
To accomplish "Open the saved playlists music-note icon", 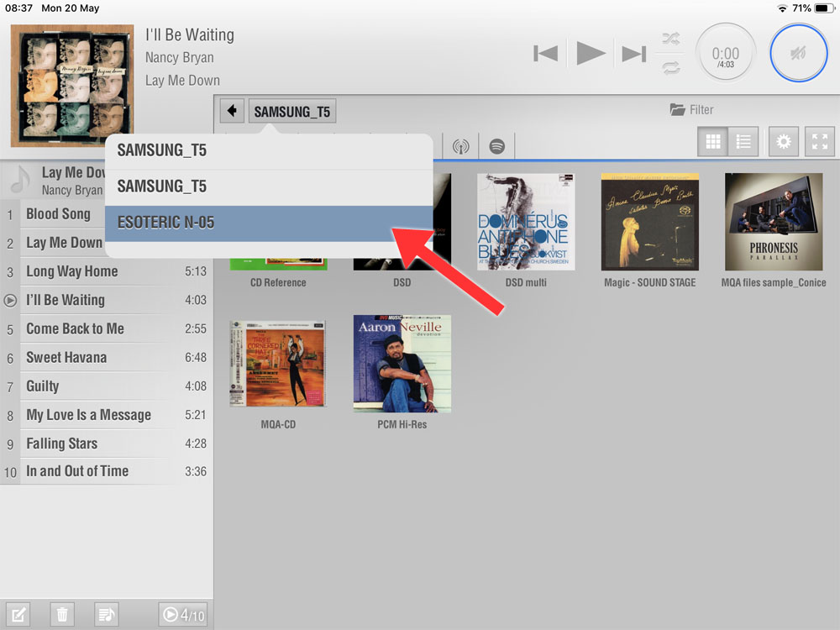I will click(x=107, y=615).
